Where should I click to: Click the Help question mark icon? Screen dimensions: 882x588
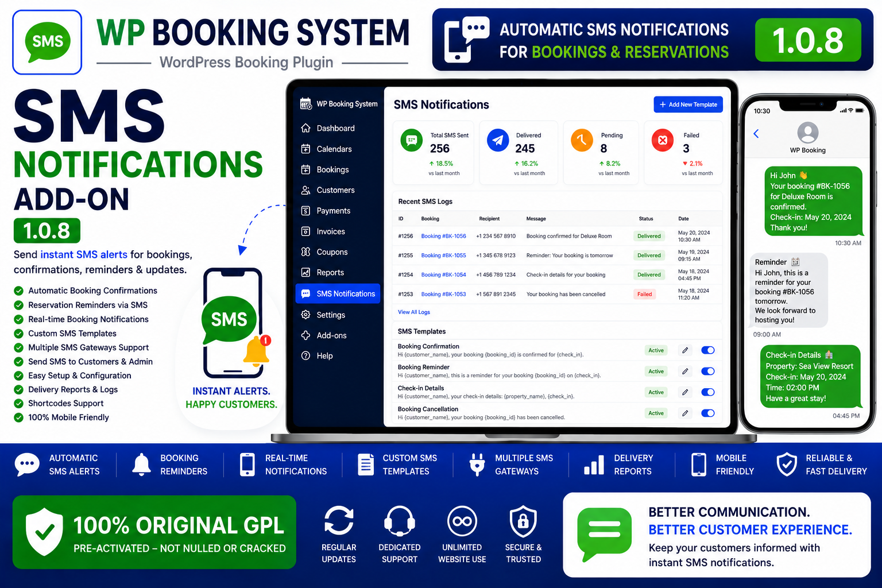click(305, 355)
